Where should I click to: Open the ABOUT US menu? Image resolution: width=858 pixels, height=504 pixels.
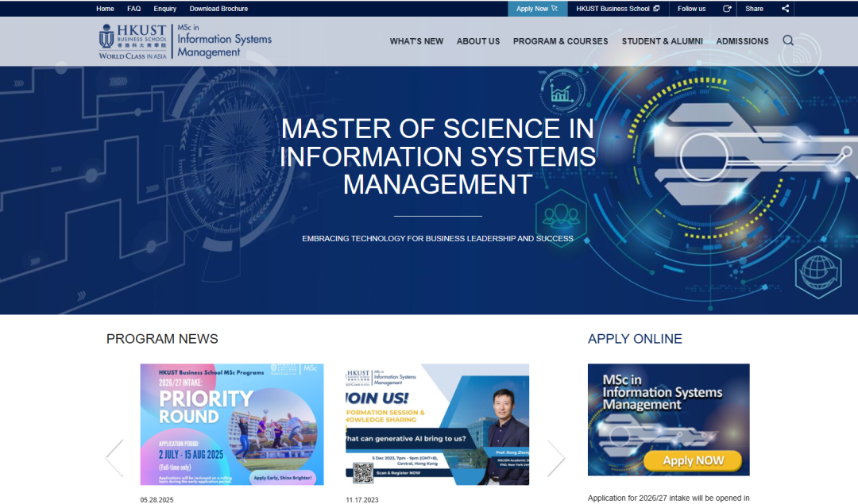[478, 41]
